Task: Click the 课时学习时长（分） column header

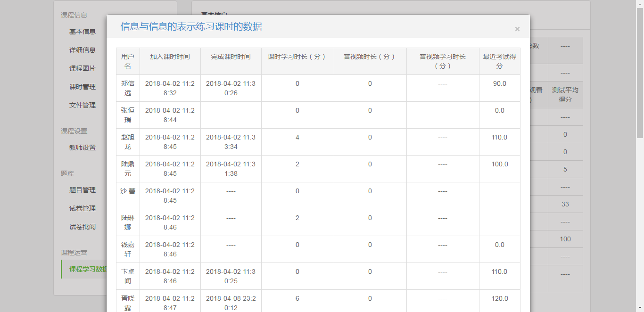Action: tap(297, 57)
